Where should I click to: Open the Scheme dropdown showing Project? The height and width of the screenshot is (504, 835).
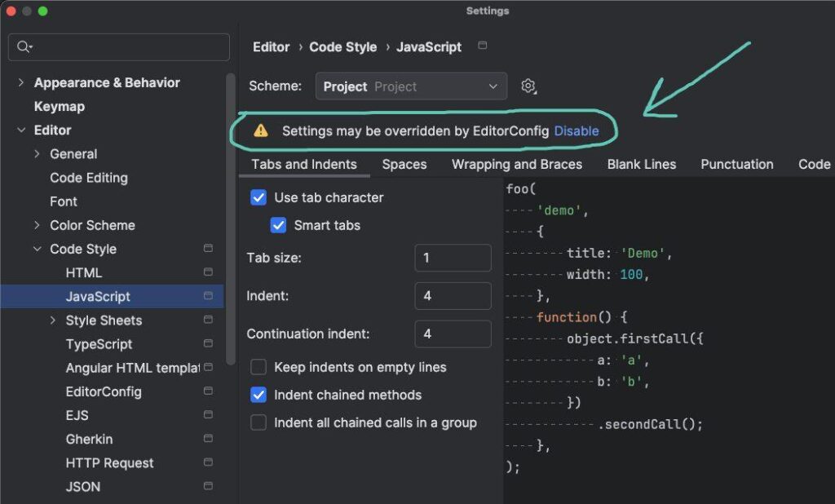(x=411, y=86)
